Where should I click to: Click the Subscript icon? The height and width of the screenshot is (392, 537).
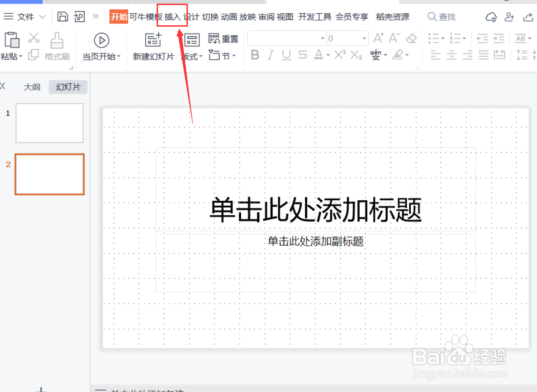pos(356,55)
